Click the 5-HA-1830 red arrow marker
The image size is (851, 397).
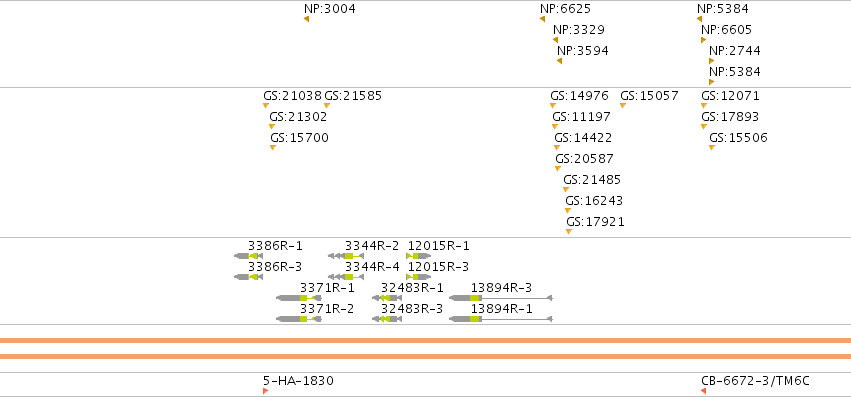(x=266, y=391)
